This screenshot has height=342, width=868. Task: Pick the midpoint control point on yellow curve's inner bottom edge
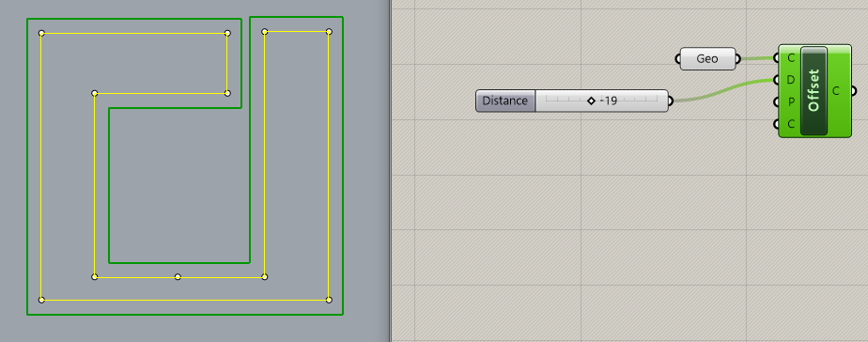[178, 276]
